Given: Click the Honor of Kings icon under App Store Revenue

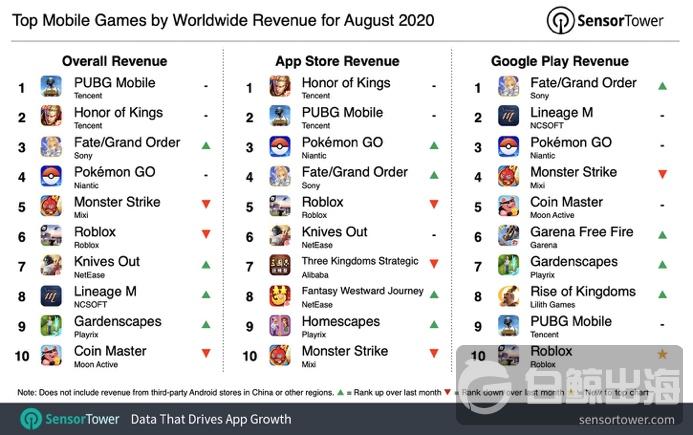Looking at the screenshot, I should tap(279, 87).
